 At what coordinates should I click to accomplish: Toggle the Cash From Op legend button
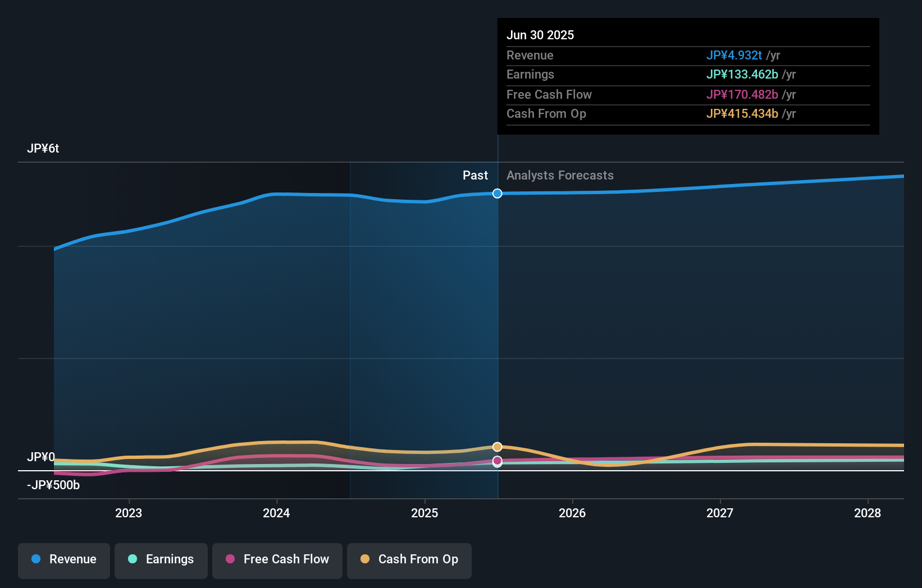pyautogui.click(x=409, y=561)
